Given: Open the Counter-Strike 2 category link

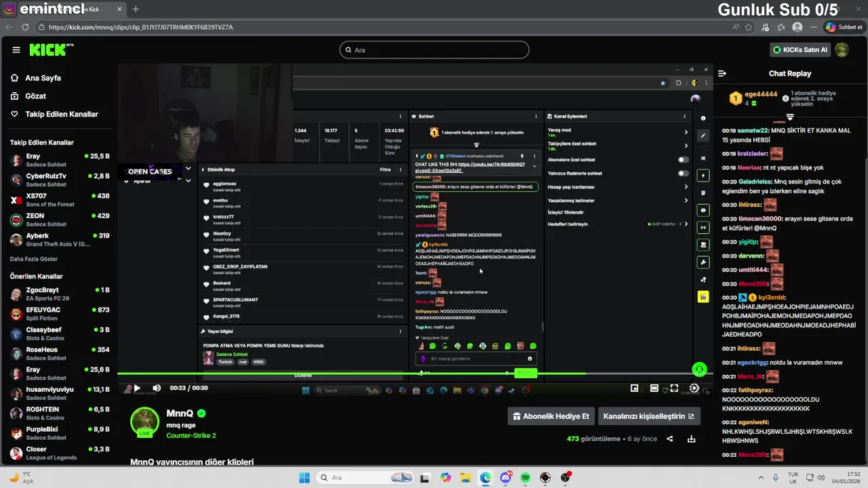Looking at the screenshot, I should (x=191, y=436).
